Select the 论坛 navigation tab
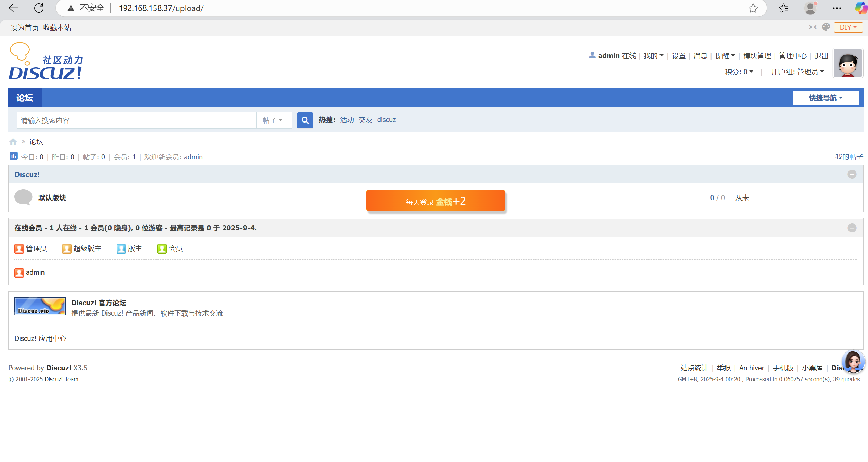 pyautogui.click(x=25, y=98)
